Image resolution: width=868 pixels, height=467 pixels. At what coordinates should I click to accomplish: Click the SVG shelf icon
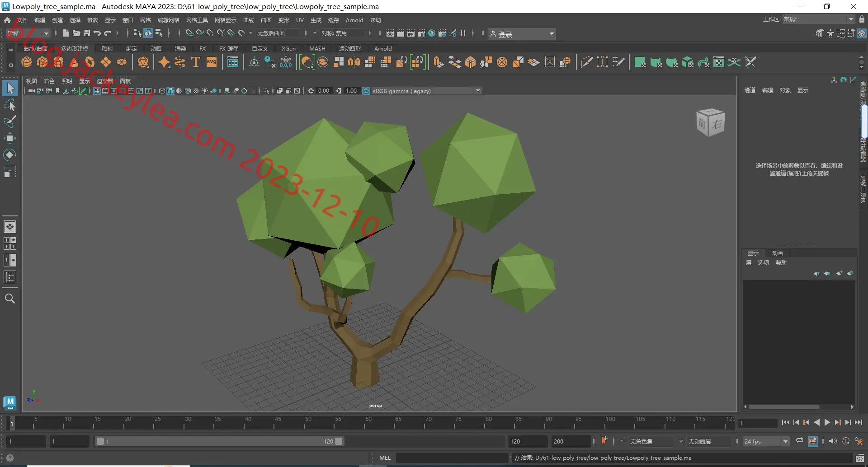(x=212, y=62)
